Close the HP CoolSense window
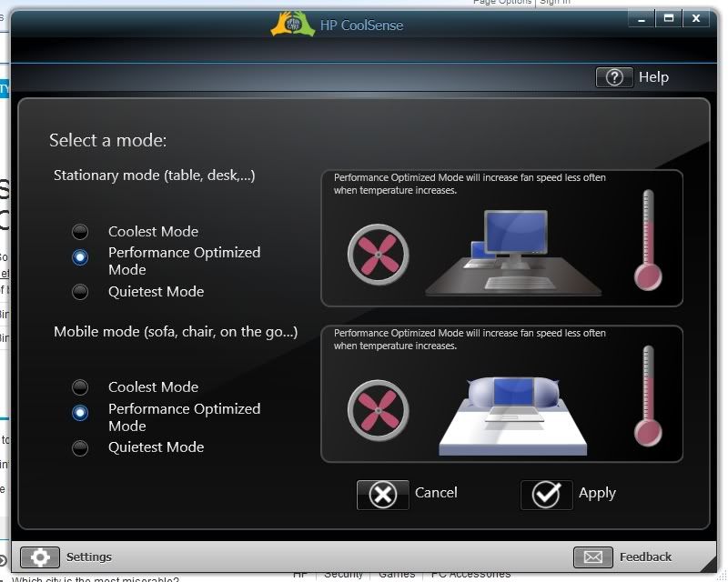 pos(696,18)
